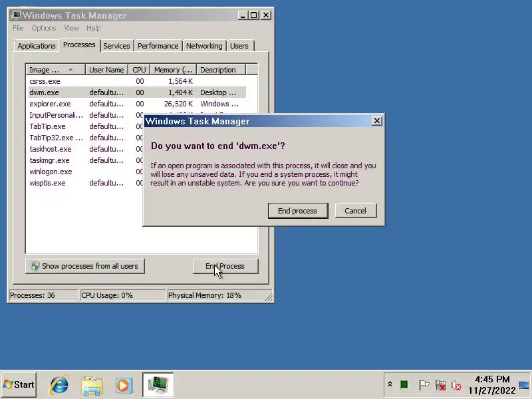Sort by Description column header
Image resolution: width=532 pixels, height=399 pixels.
tap(221, 70)
